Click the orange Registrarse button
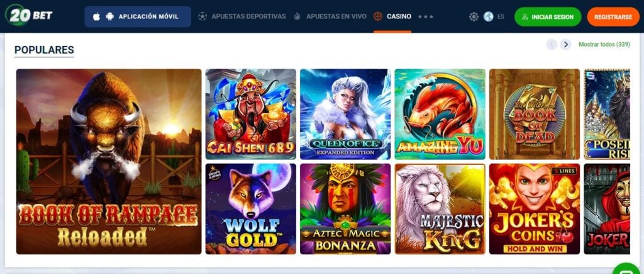The image size is (644, 274). click(x=613, y=17)
